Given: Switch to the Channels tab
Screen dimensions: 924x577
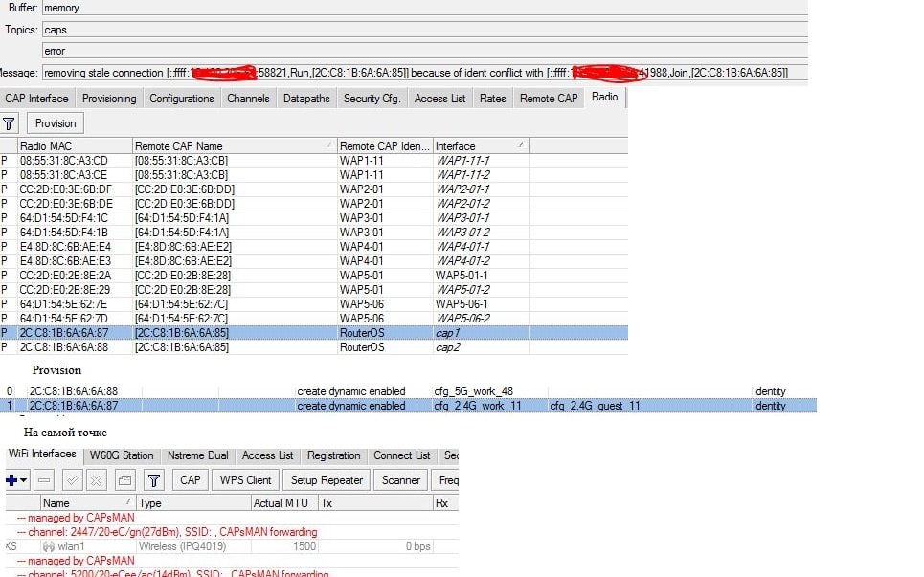Looking at the screenshot, I should 248,99.
